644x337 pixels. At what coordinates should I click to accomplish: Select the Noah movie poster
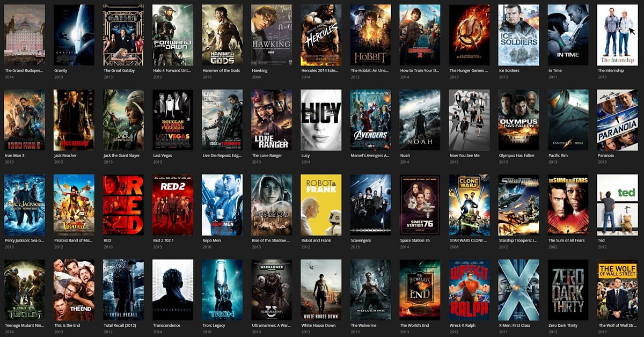point(420,120)
